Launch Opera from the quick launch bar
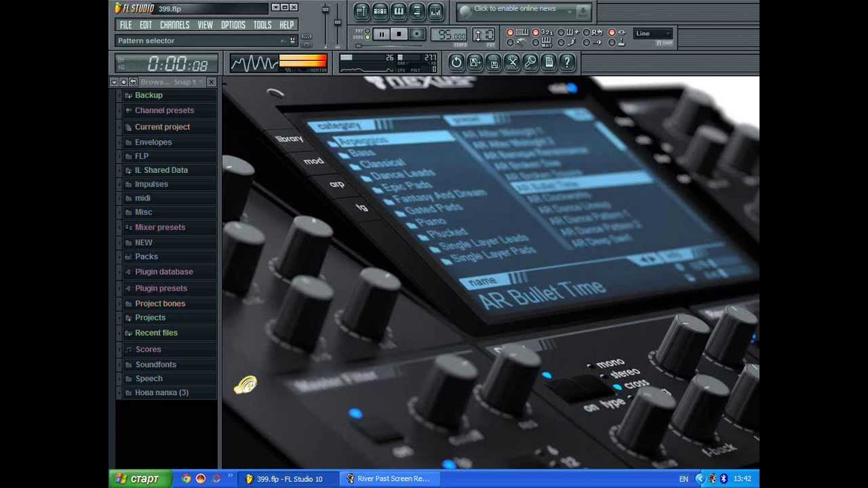Image resolution: width=868 pixels, height=488 pixels. pyautogui.click(x=201, y=479)
